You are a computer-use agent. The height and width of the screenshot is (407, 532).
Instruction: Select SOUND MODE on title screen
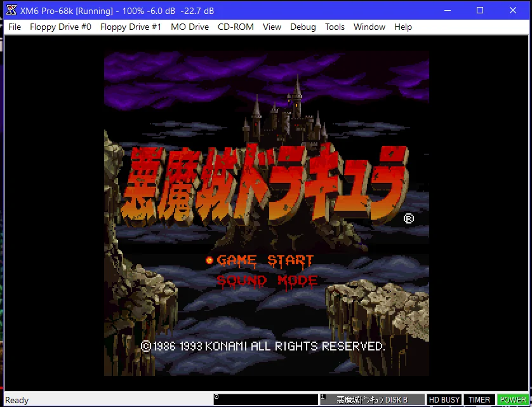point(267,281)
